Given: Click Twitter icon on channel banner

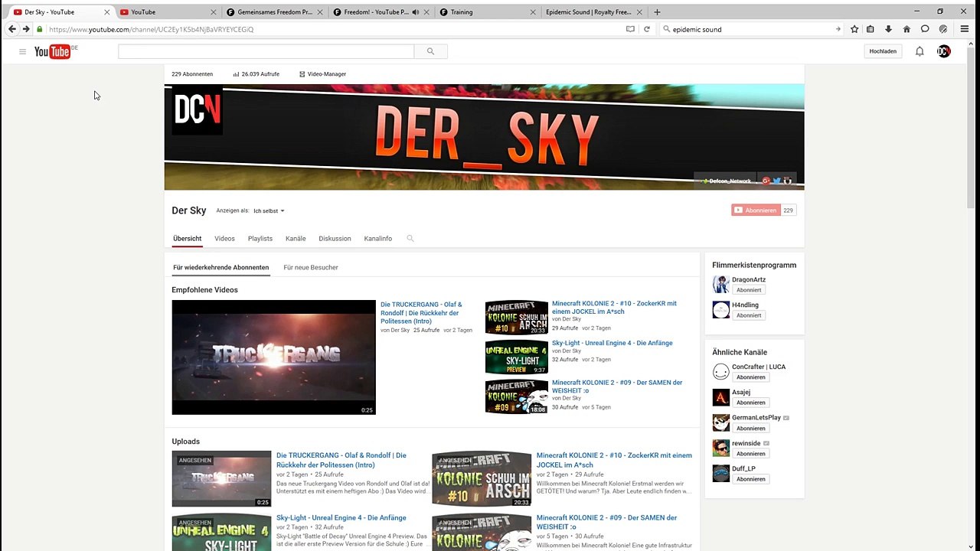Looking at the screenshot, I should coord(776,181).
